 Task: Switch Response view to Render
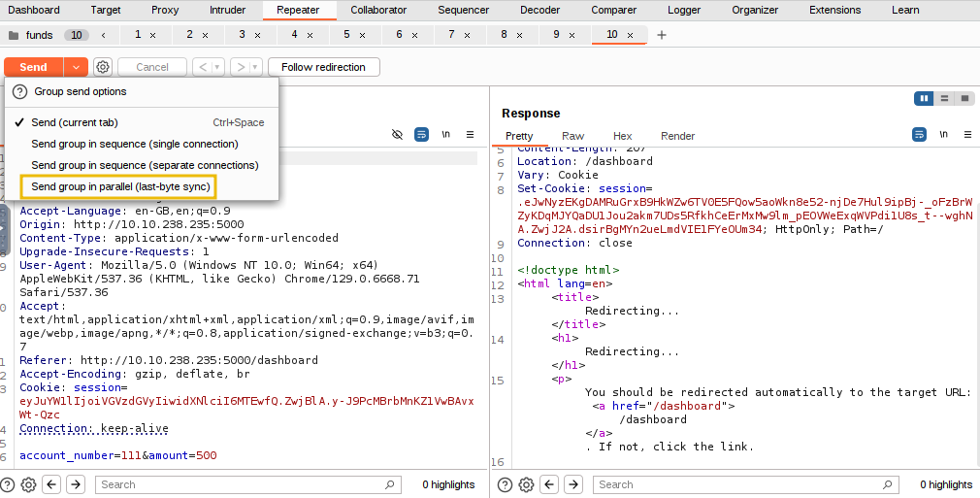pos(677,136)
